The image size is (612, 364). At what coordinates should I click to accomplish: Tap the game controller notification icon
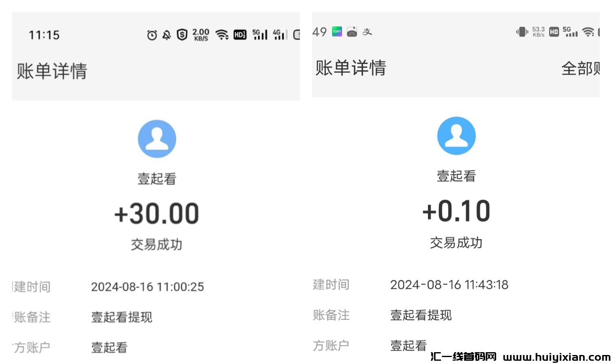352,32
